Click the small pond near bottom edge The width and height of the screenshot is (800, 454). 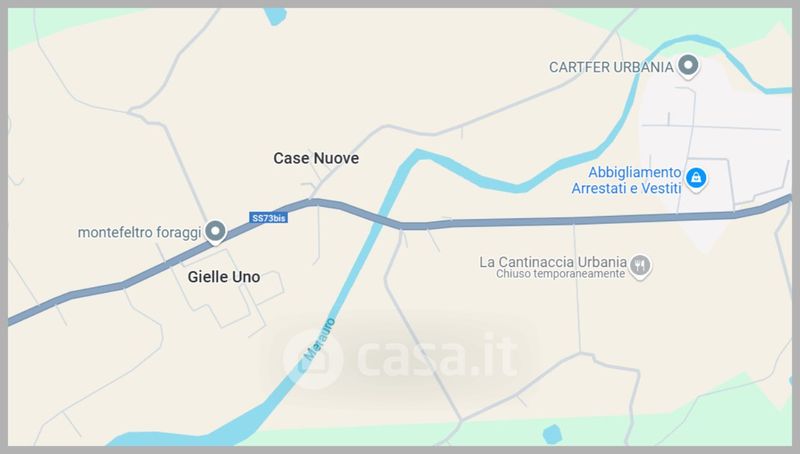(552, 434)
